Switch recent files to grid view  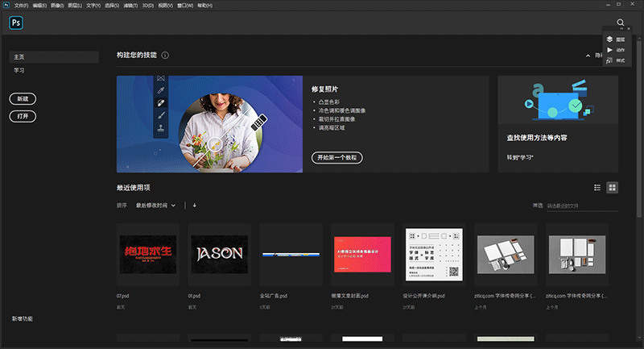612,188
